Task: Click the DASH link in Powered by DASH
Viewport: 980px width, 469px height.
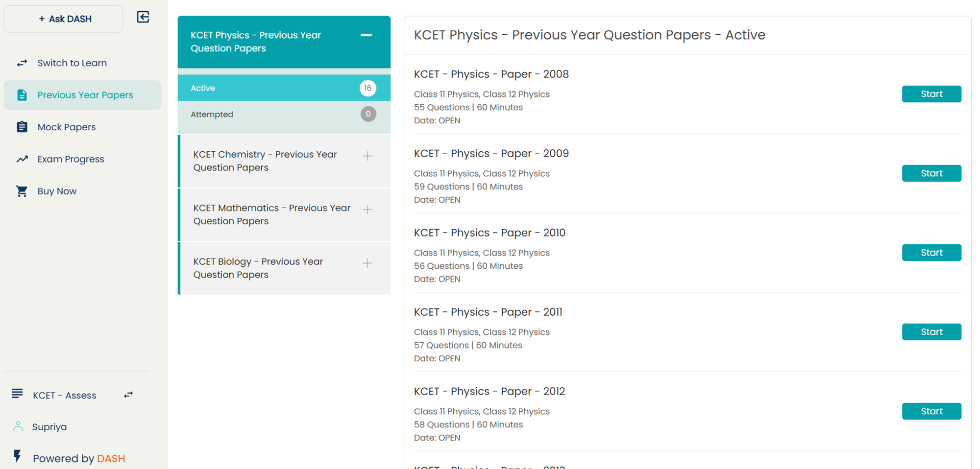Action: (111, 458)
